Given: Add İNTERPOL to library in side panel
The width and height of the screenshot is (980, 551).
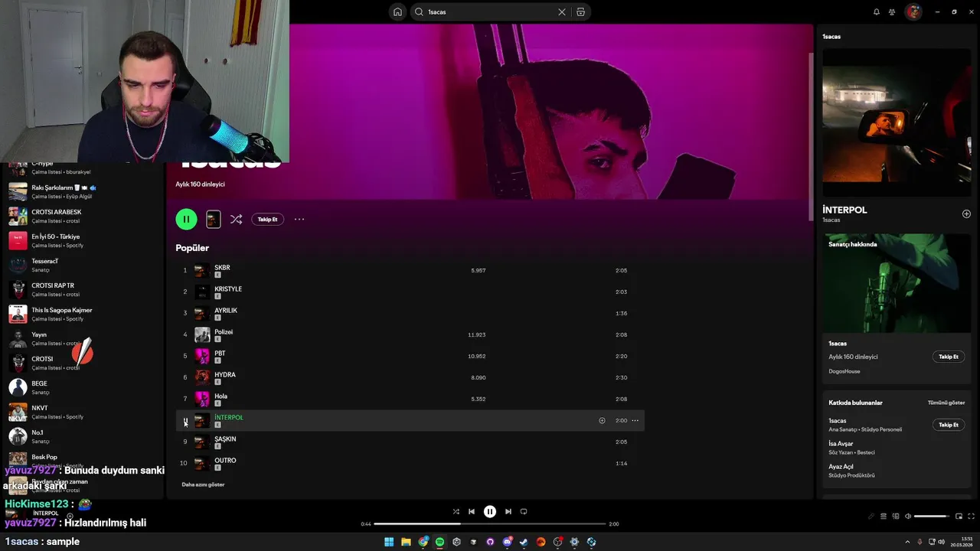Looking at the screenshot, I should (x=966, y=214).
